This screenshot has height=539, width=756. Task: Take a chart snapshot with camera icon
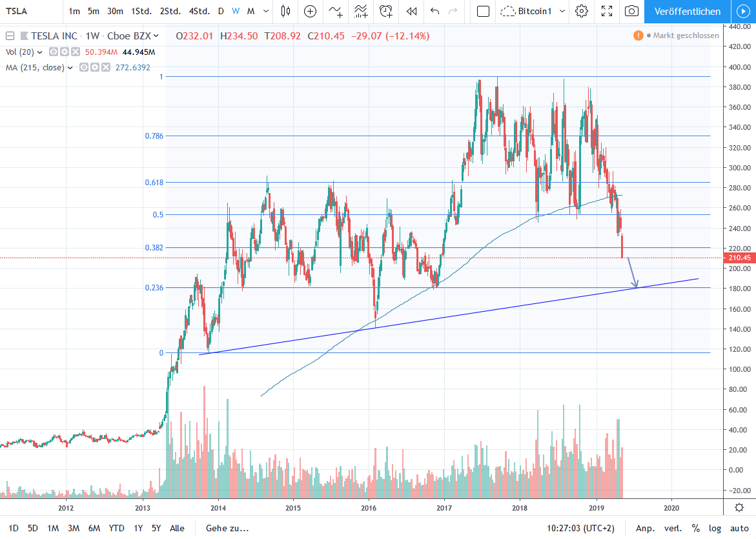(631, 11)
